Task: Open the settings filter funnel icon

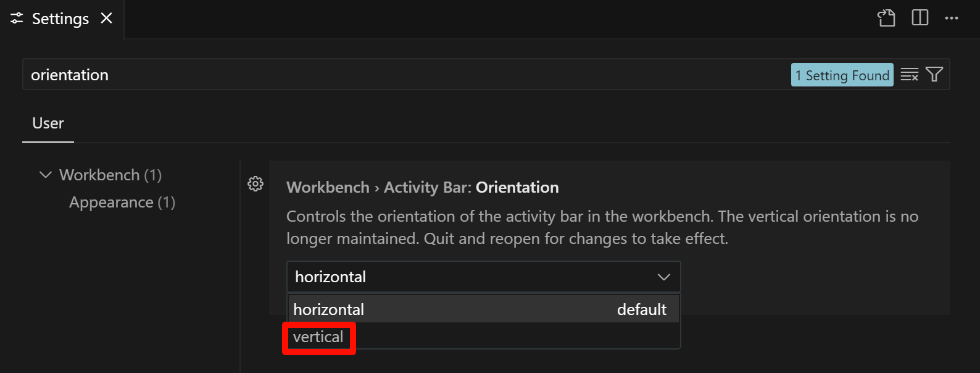Action: (934, 75)
